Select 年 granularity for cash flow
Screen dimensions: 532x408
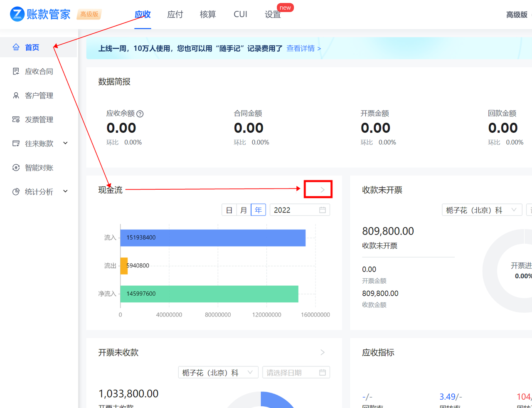(258, 210)
